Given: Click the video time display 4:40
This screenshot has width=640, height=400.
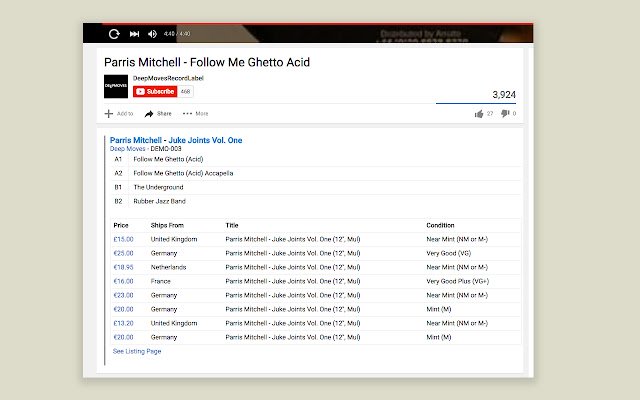Looking at the screenshot, I should point(177,34).
